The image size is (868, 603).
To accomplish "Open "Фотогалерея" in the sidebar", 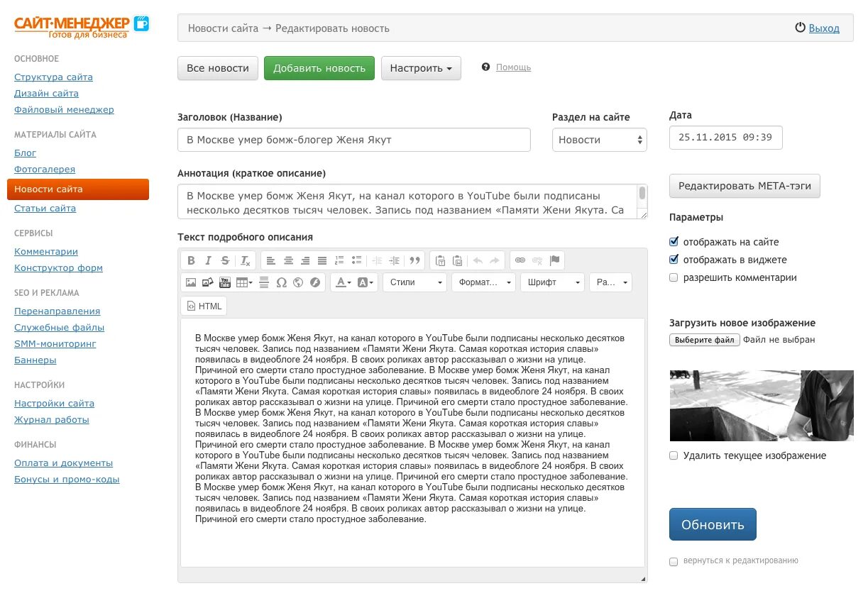I will coord(45,170).
